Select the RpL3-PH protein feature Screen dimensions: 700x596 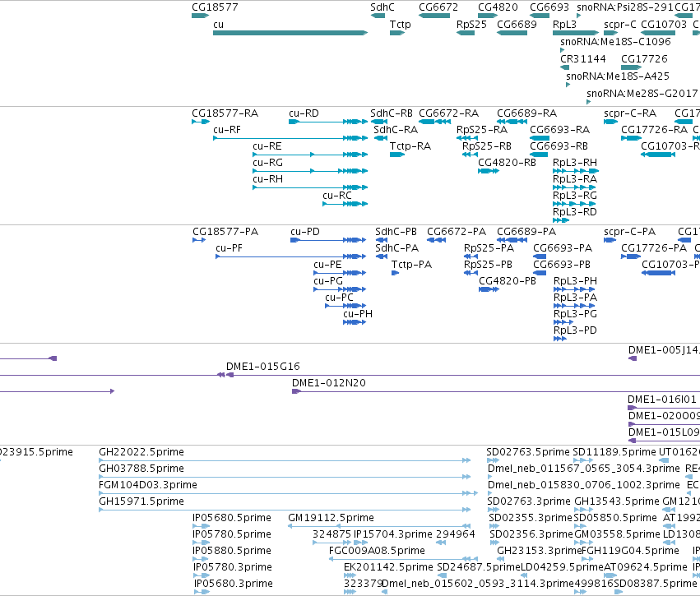(574, 289)
